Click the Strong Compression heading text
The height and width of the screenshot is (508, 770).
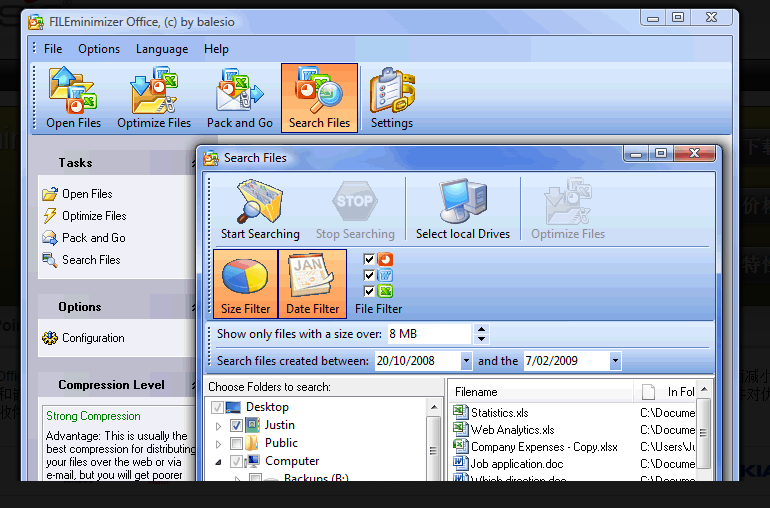(x=93, y=416)
